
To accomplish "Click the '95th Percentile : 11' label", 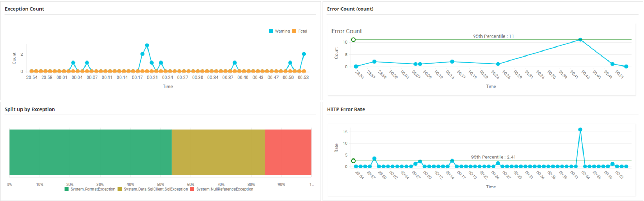I will 493,36.
